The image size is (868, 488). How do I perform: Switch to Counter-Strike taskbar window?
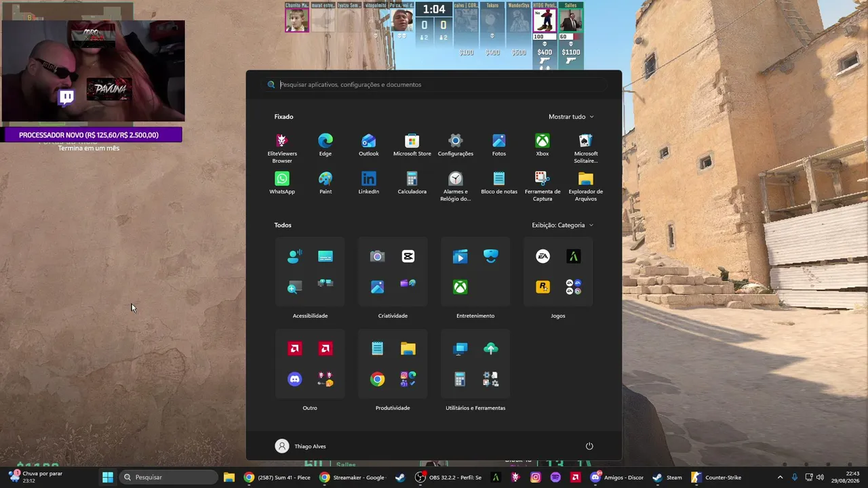click(x=717, y=477)
